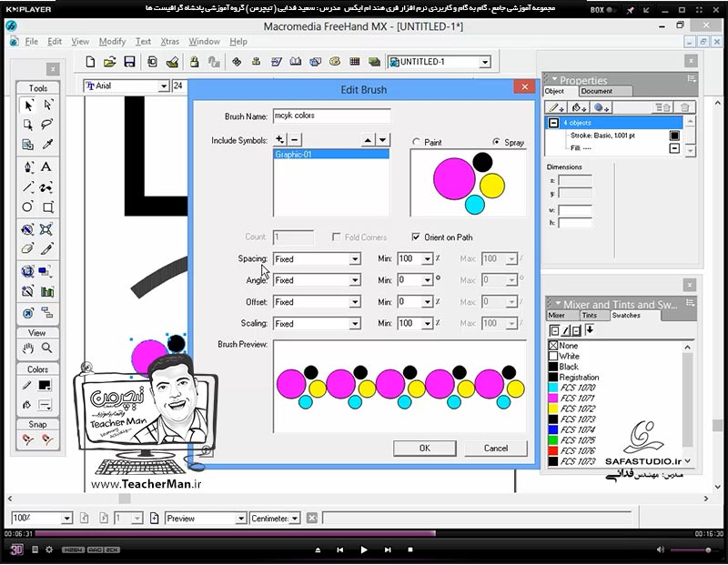Click the remove symbol minus button
This screenshot has height=565, width=728.
pyautogui.click(x=294, y=139)
